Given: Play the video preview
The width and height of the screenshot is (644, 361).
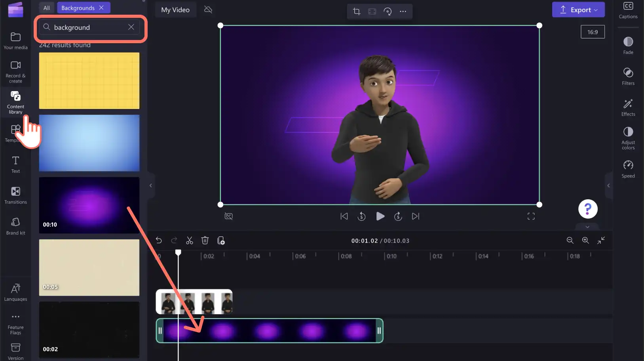Looking at the screenshot, I should click(x=380, y=216).
